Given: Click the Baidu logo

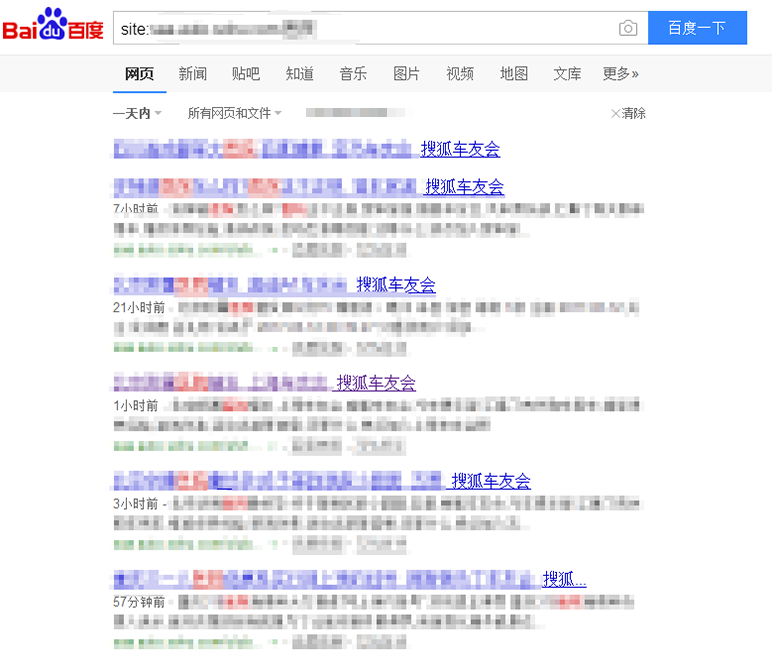Looking at the screenshot, I should click(x=53, y=27).
